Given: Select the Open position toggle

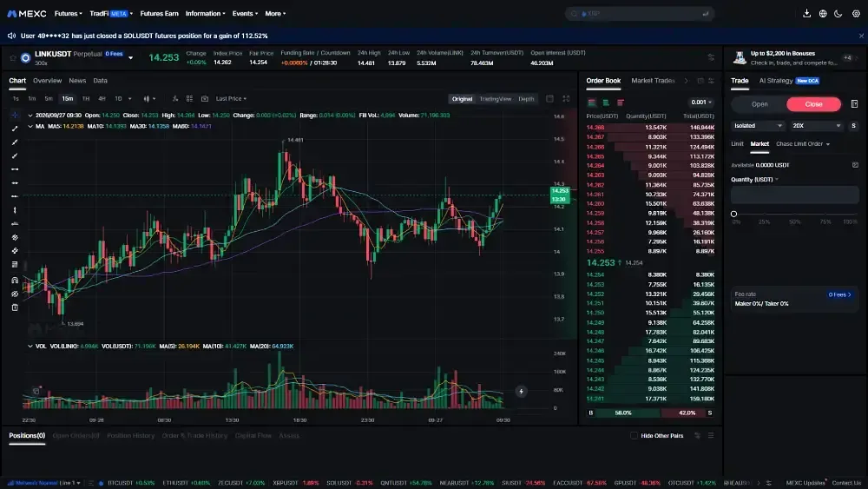Looking at the screenshot, I should [x=759, y=104].
